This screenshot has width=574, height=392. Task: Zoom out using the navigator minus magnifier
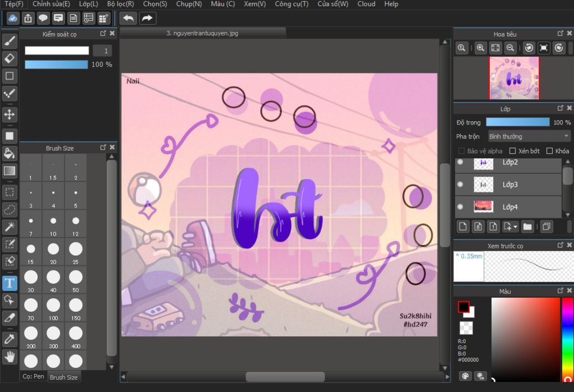tap(510, 48)
